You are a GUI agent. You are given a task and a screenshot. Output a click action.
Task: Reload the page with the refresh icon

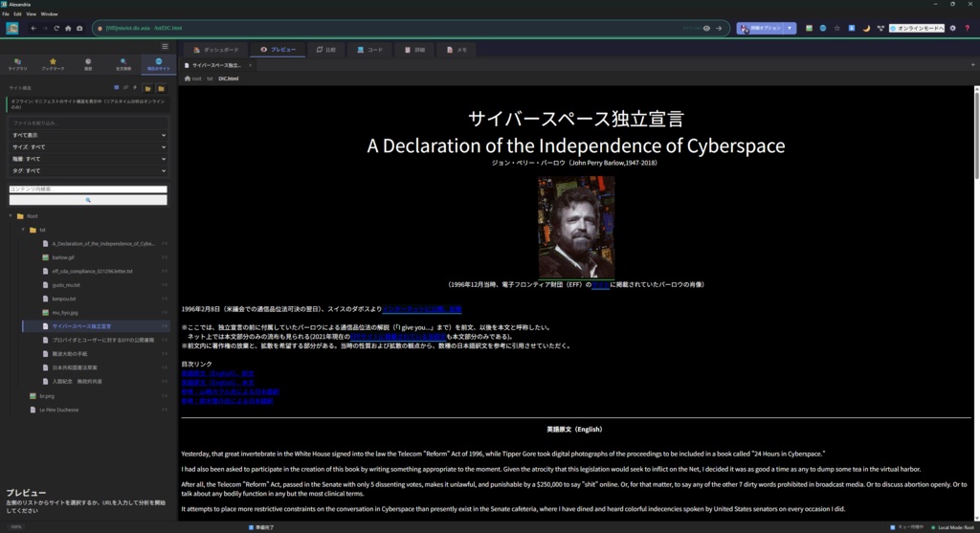[x=56, y=28]
